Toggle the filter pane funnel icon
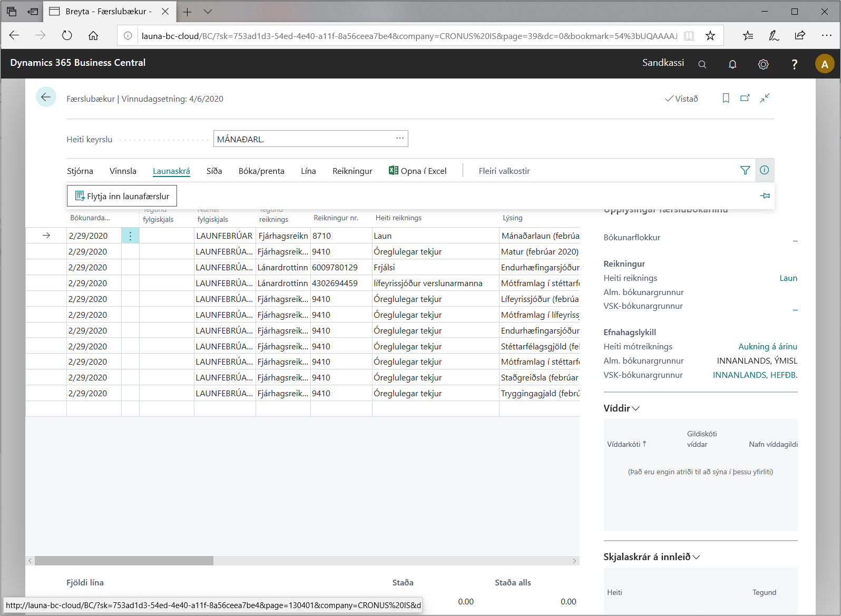 (x=745, y=170)
